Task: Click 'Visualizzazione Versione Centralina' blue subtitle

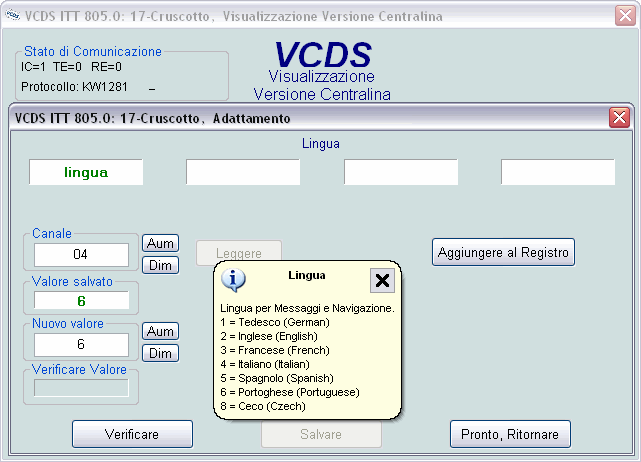Action: click(x=322, y=85)
